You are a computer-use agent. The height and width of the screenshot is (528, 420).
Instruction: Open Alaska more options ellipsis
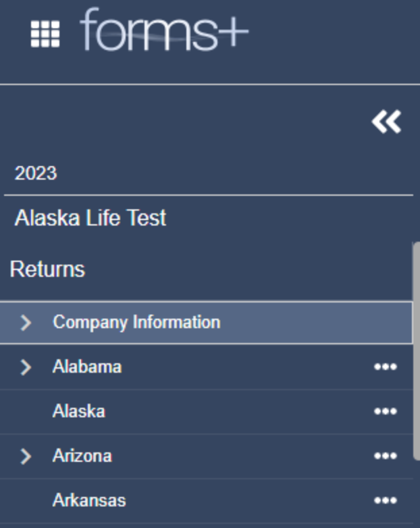[385, 411]
